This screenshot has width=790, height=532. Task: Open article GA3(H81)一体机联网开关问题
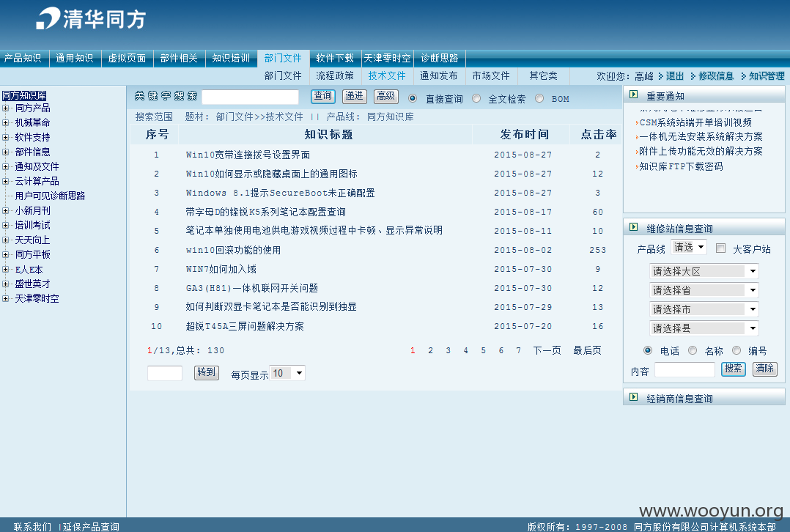(252, 288)
